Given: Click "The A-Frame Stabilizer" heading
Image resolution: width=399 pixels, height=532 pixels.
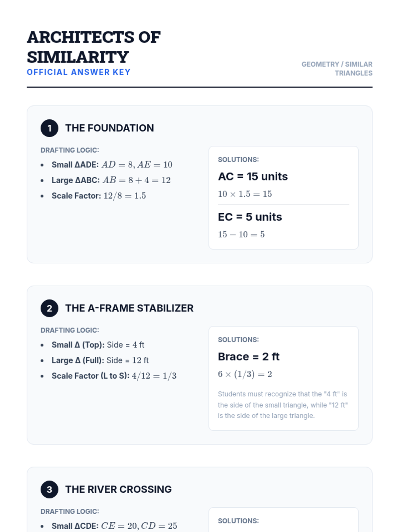Looking at the screenshot, I should point(129,308).
